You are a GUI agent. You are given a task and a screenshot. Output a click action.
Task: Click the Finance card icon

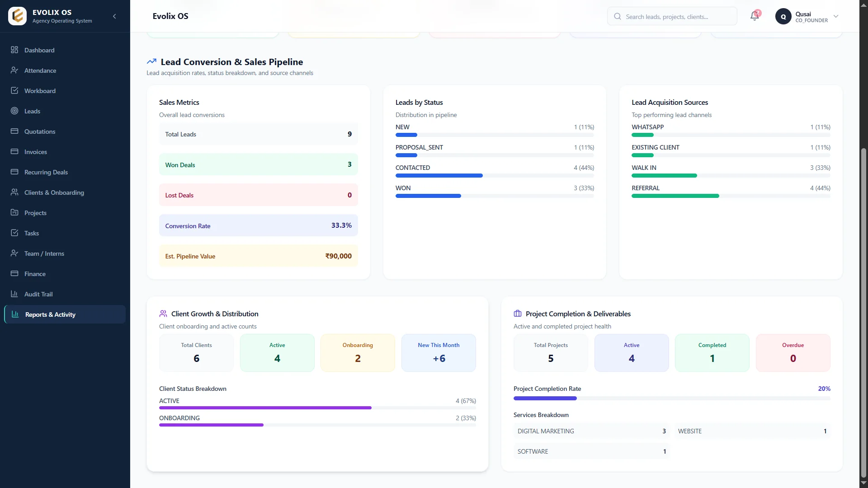pyautogui.click(x=14, y=273)
